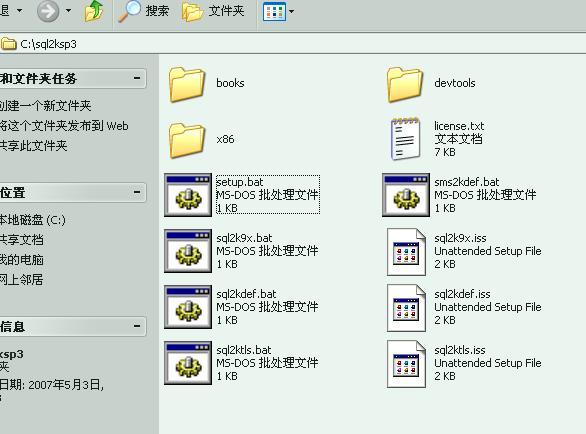
Task: Go to 我的电脑
Action: coord(22,260)
